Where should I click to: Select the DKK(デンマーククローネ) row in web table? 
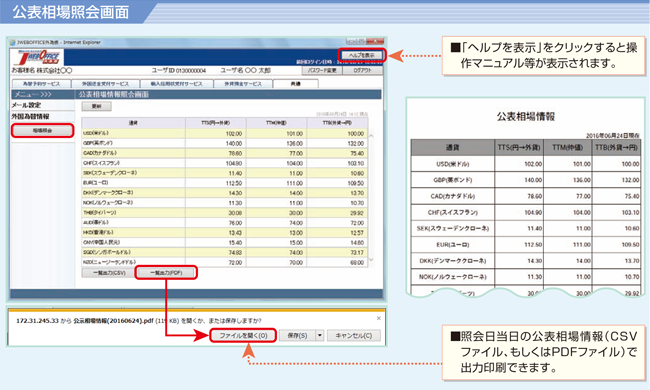tap(224, 193)
